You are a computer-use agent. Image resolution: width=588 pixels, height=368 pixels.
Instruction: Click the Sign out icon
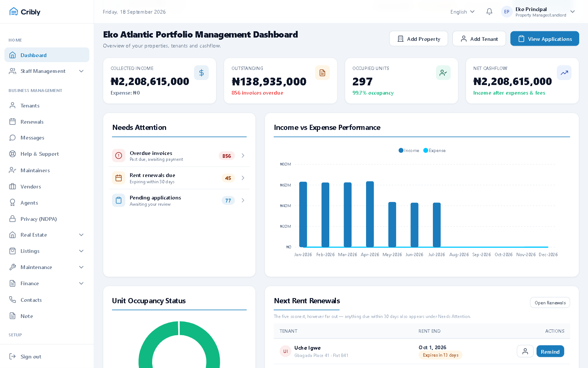(12, 356)
